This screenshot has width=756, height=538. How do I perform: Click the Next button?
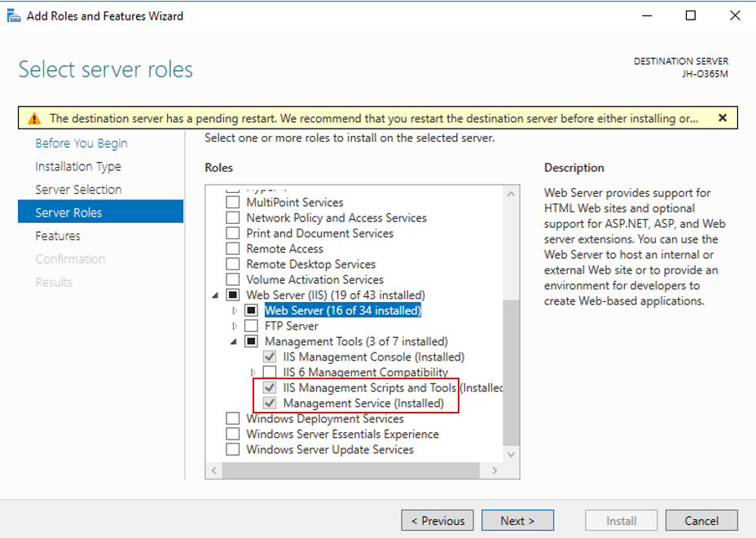[517, 520]
